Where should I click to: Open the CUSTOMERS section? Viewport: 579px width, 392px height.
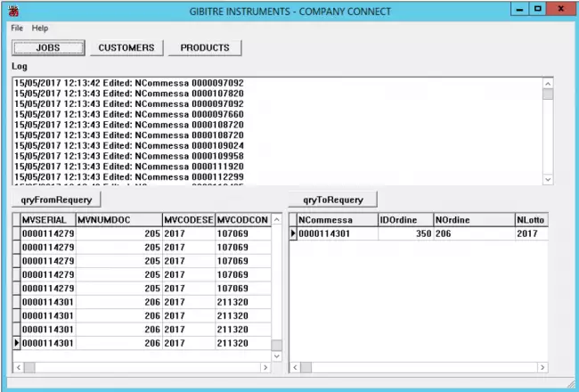tap(126, 48)
